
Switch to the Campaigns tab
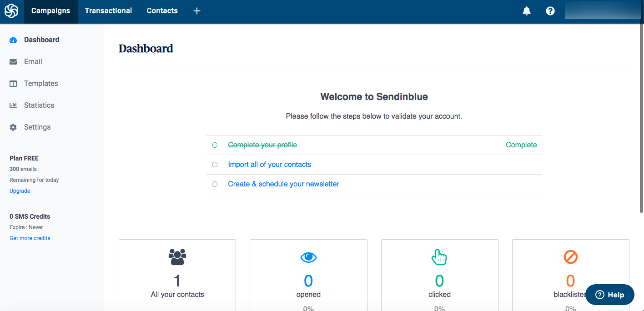point(51,11)
